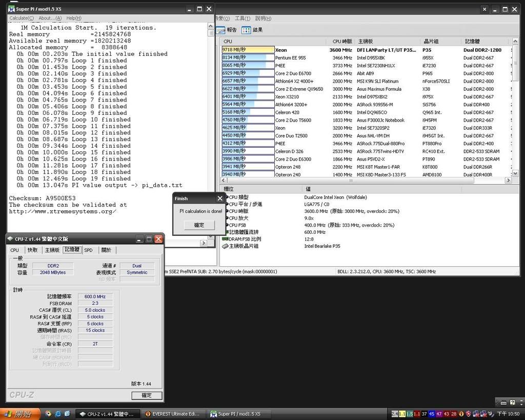The image size is (525, 420).
Task: Confirm the Finish dialog with 確定
Action: (x=199, y=225)
